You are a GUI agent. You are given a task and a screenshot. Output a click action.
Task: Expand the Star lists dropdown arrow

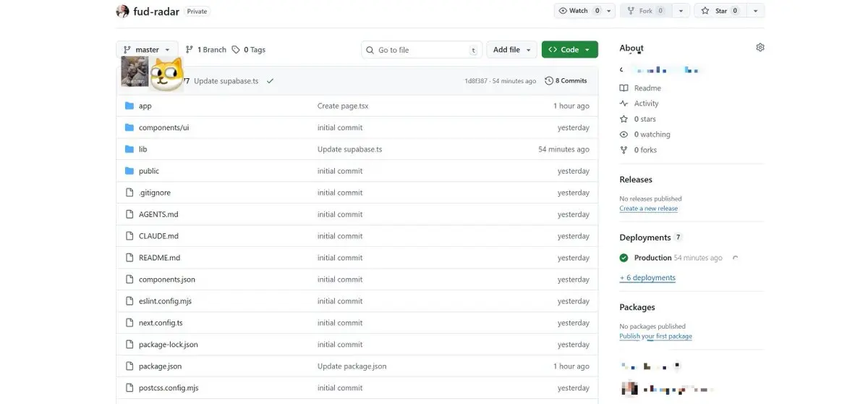(x=755, y=11)
